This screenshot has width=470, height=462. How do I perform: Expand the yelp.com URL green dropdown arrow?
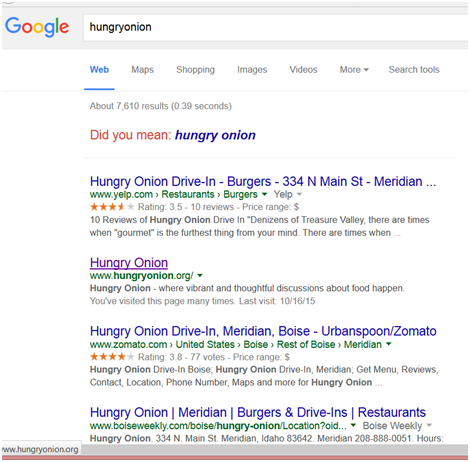point(264,194)
